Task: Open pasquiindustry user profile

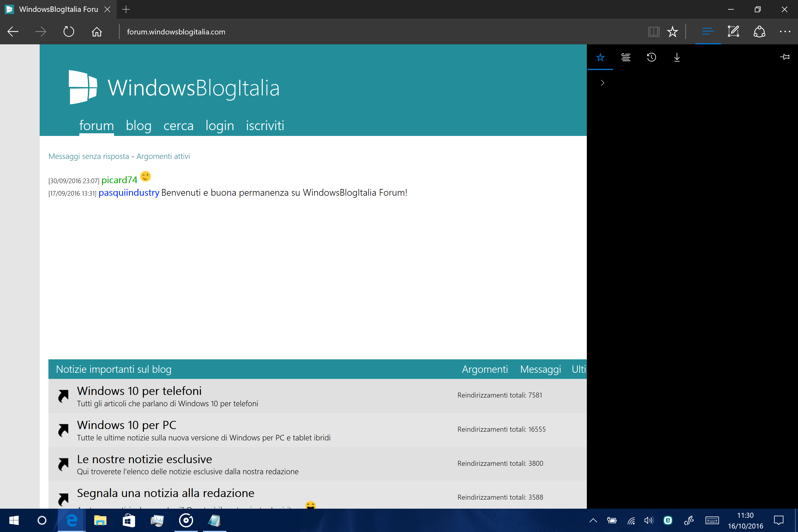Action: (129, 193)
